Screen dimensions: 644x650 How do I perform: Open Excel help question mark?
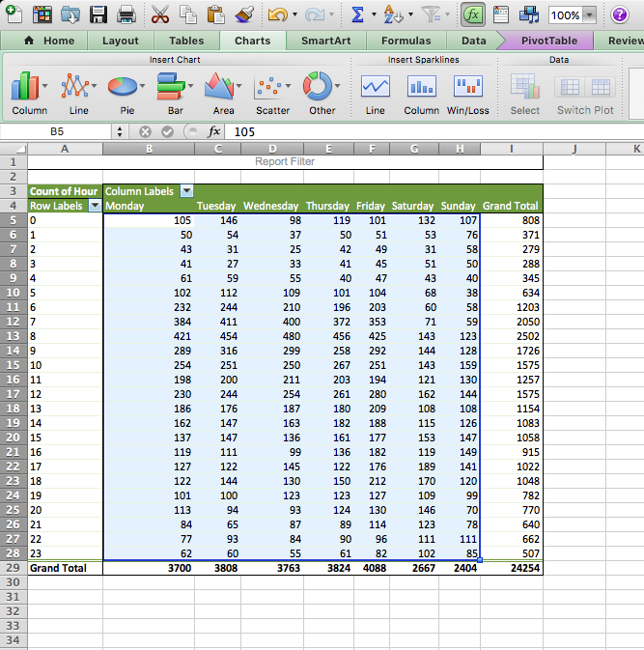[x=620, y=14]
